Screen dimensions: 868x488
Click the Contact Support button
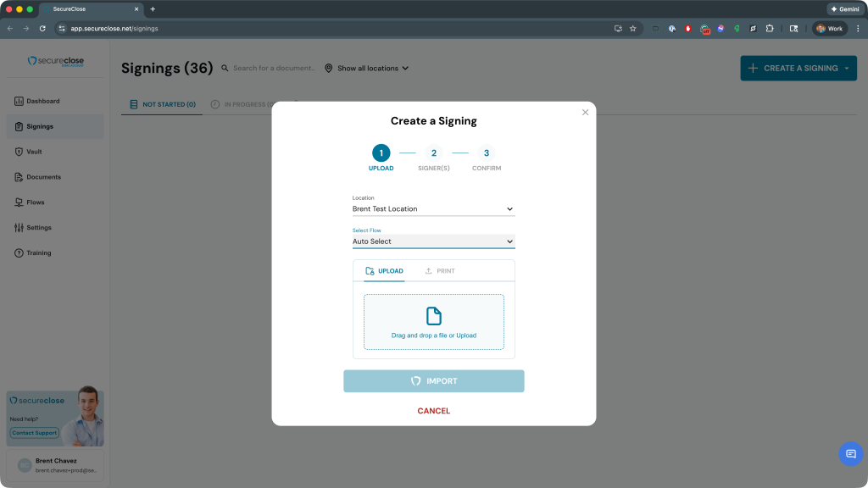click(35, 433)
